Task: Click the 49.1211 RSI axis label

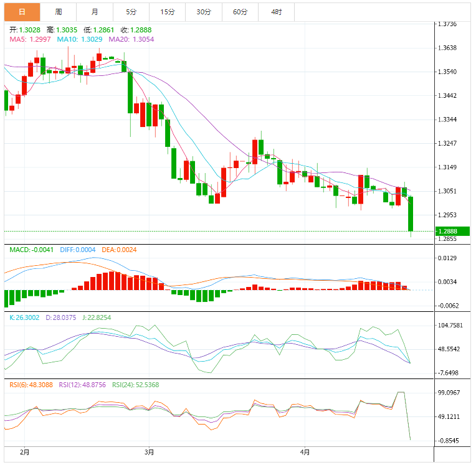Action: coord(449,417)
